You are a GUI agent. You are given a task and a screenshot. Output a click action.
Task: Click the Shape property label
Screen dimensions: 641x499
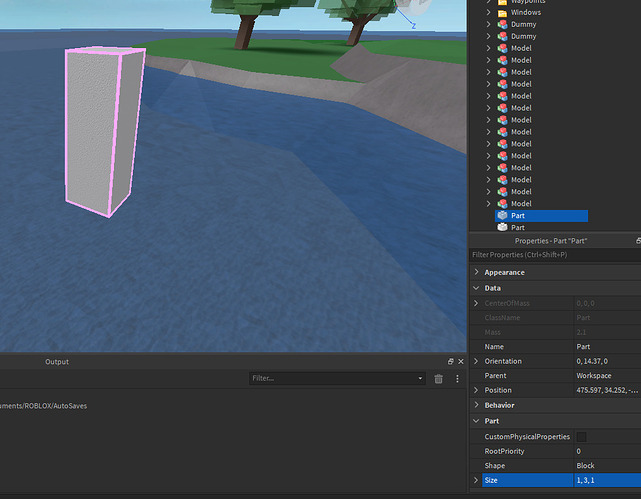(x=495, y=466)
